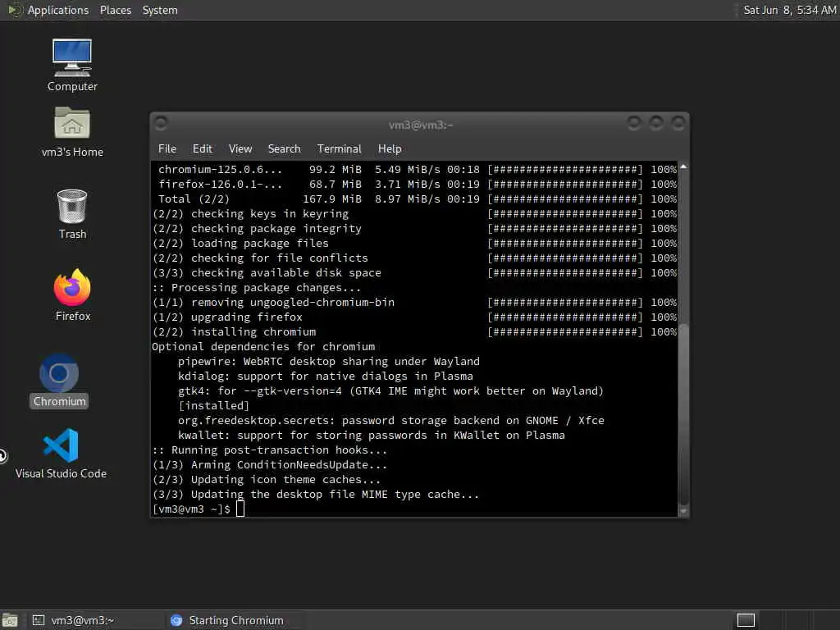Open the System menu
The image size is (840, 630).
point(160,10)
